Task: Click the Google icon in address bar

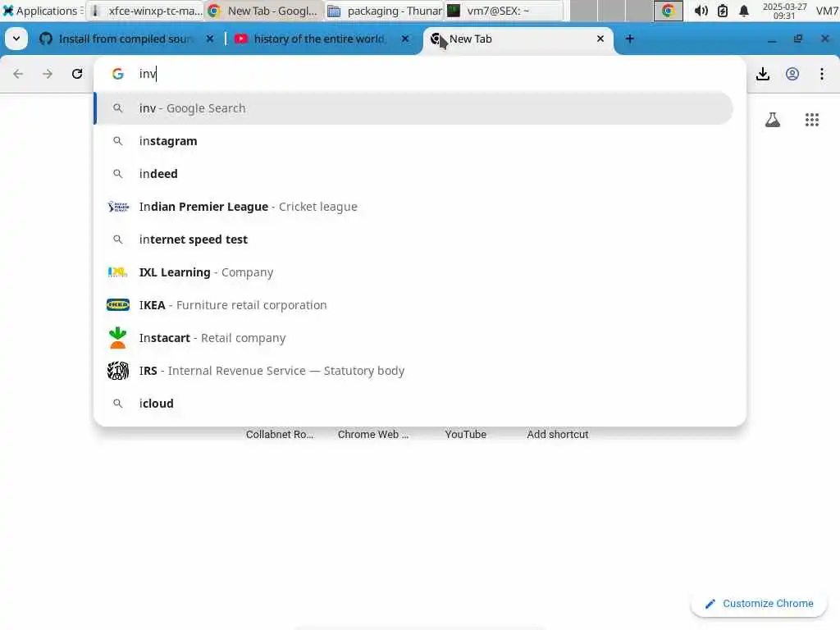Action: tap(118, 74)
